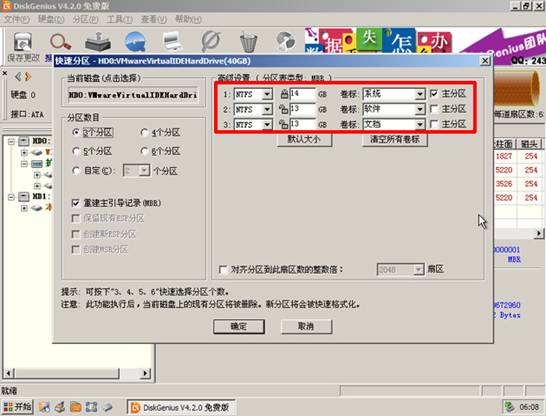Click the lock icon on partition row 3
The height and width of the screenshot is (416, 546).
click(x=283, y=124)
